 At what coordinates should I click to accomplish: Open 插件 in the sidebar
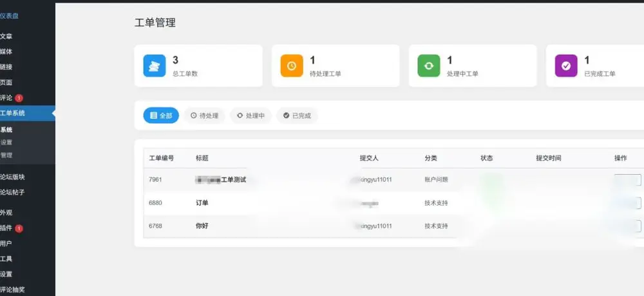6,228
